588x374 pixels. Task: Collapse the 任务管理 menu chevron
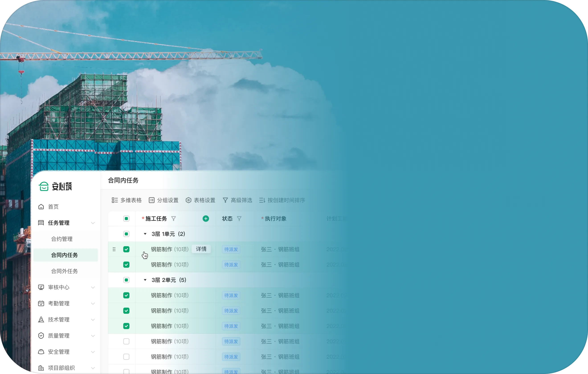93,223
